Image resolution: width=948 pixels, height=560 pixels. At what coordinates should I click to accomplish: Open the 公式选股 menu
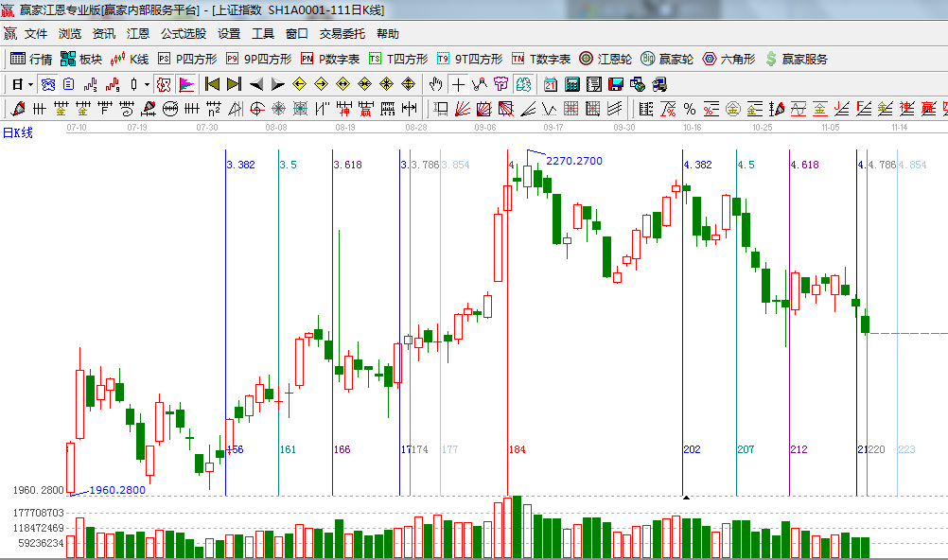click(183, 34)
